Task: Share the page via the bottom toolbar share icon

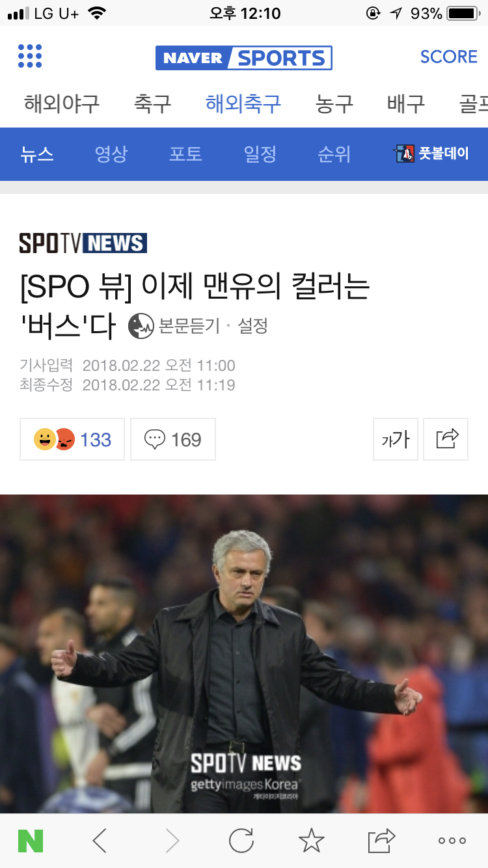Action: [382, 841]
